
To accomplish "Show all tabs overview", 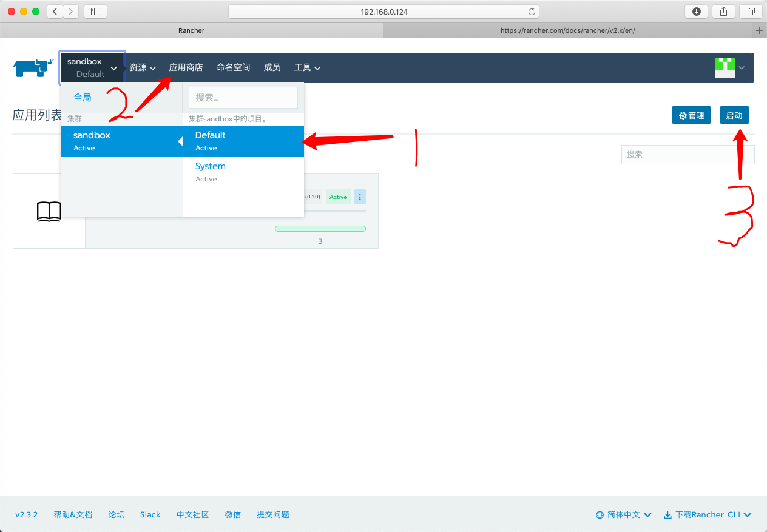I will [751, 12].
